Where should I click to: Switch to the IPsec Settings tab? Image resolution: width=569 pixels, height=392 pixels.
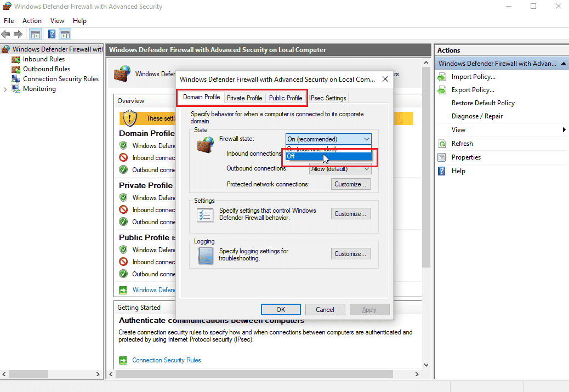328,98
